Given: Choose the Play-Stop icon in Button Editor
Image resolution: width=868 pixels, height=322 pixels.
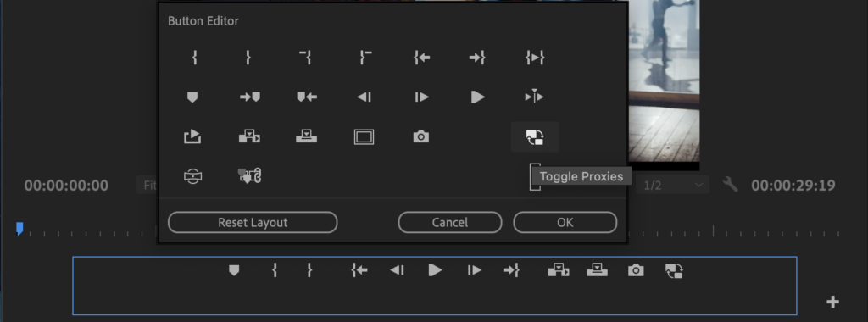Looking at the screenshot, I should (478, 97).
